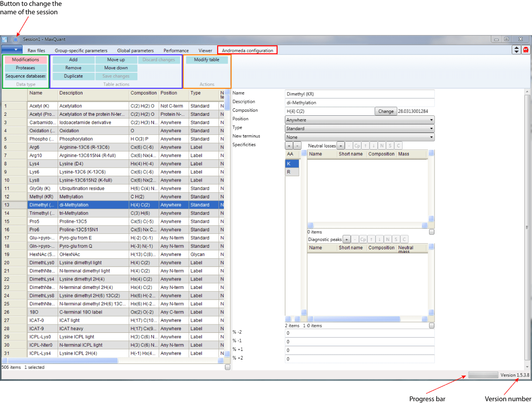Open the Viewer tab

[x=205, y=51]
